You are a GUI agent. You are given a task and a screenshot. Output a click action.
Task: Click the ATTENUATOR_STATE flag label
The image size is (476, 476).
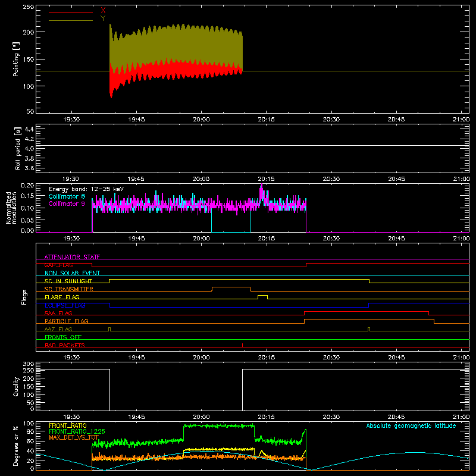(72, 257)
